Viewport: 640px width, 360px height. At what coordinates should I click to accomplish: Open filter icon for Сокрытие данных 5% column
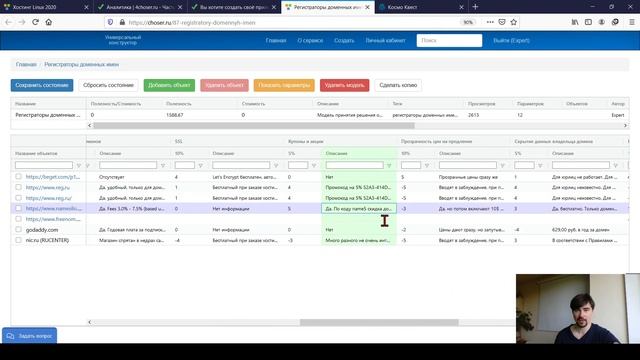pyautogui.click(x=540, y=165)
